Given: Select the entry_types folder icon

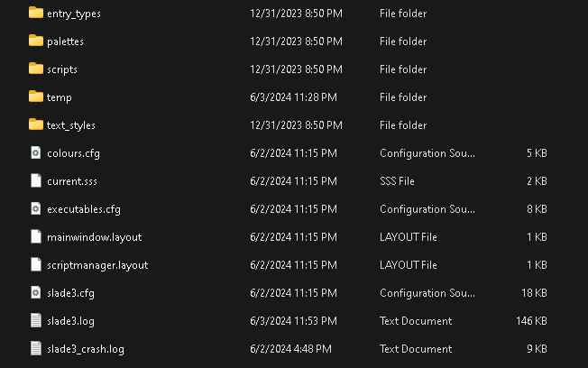Looking at the screenshot, I should (36, 13).
